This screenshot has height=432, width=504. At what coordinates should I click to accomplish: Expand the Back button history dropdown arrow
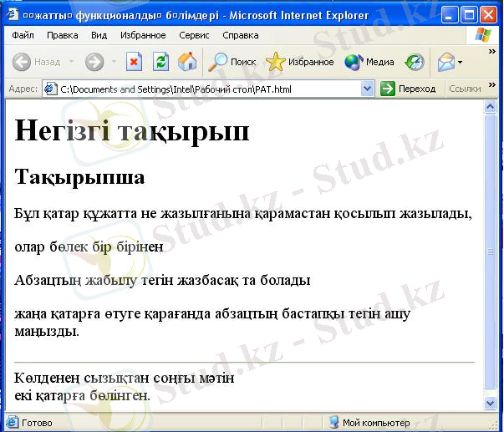coord(71,62)
